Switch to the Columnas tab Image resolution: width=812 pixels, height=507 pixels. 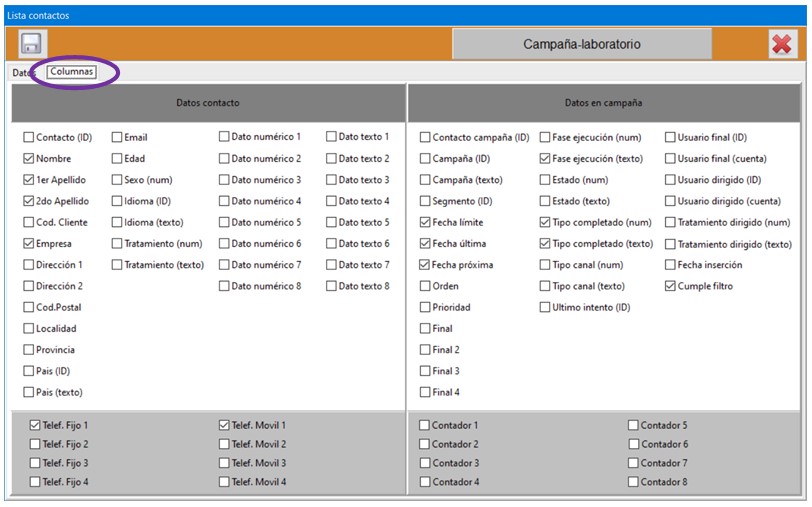71,71
